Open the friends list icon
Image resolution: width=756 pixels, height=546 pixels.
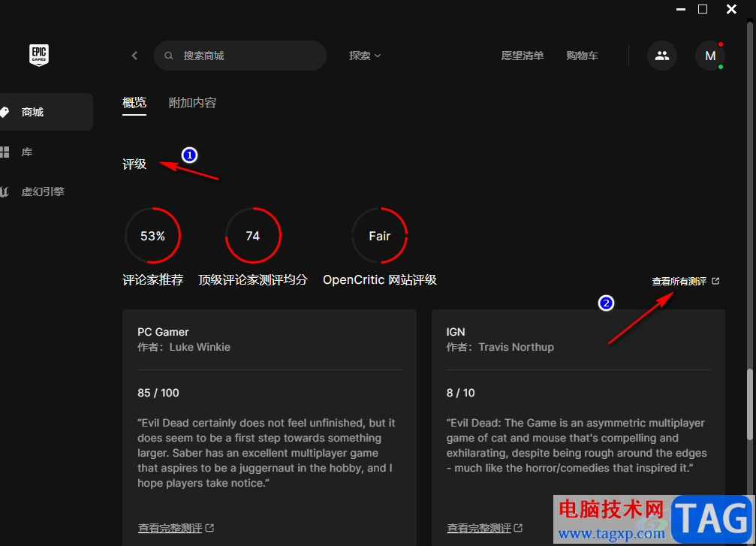click(661, 56)
